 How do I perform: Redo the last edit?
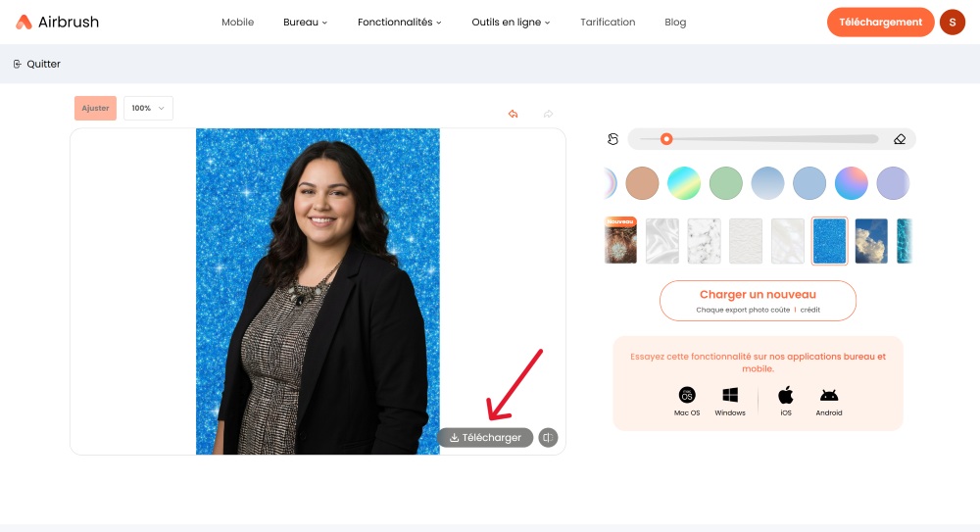(x=548, y=114)
